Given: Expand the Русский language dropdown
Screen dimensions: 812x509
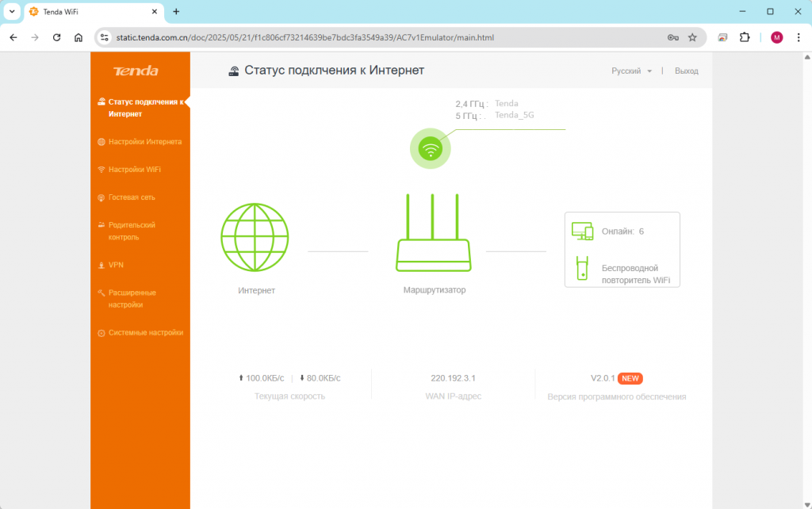Looking at the screenshot, I should point(631,71).
